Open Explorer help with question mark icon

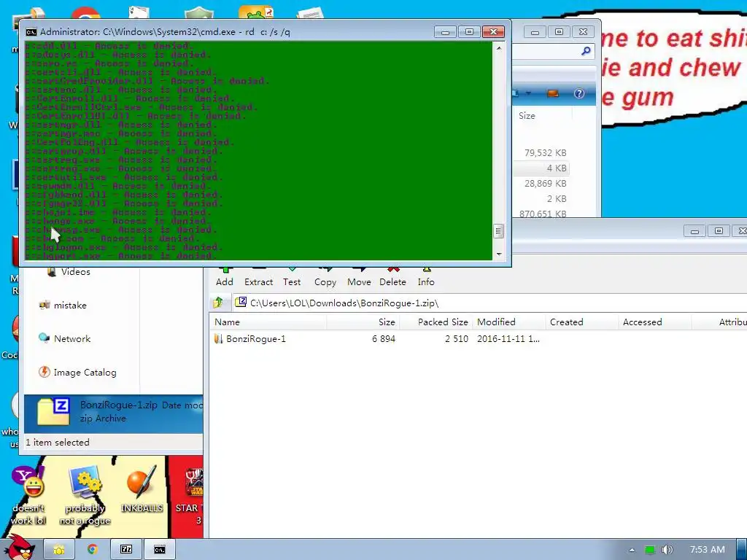(x=578, y=93)
